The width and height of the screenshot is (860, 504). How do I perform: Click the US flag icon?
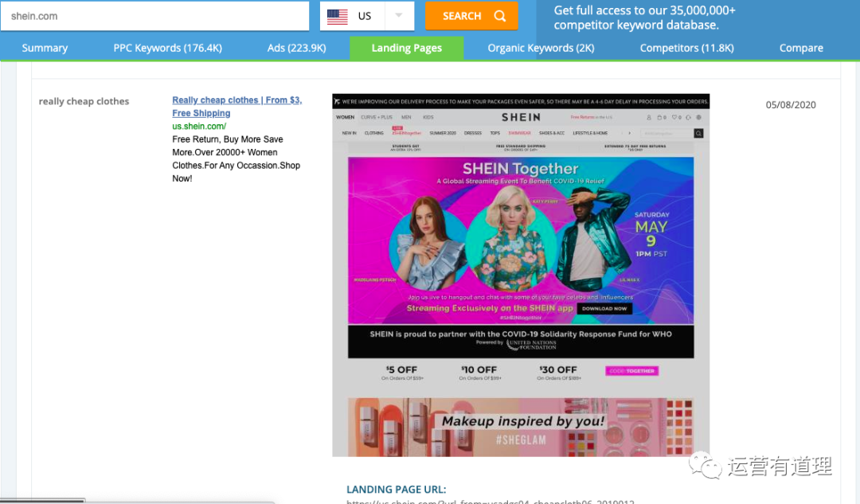[x=338, y=16]
